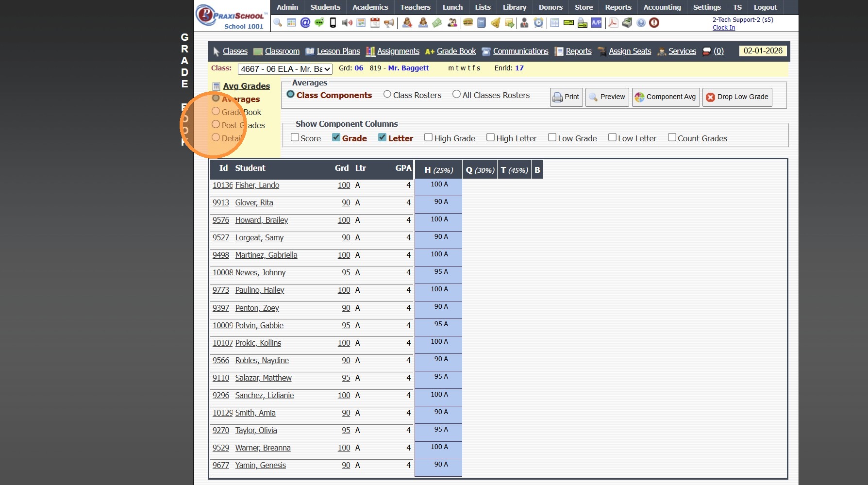Image resolution: width=868 pixels, height=485 pixels.
Task: Open the A/P accounts payable icon
Action: [596, 23]
